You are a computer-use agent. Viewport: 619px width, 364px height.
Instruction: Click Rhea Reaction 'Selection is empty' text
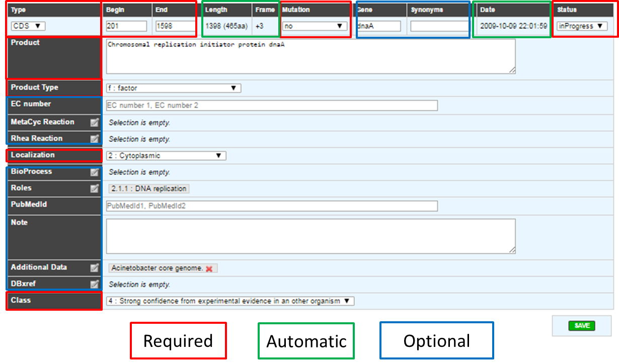point(139,139)
